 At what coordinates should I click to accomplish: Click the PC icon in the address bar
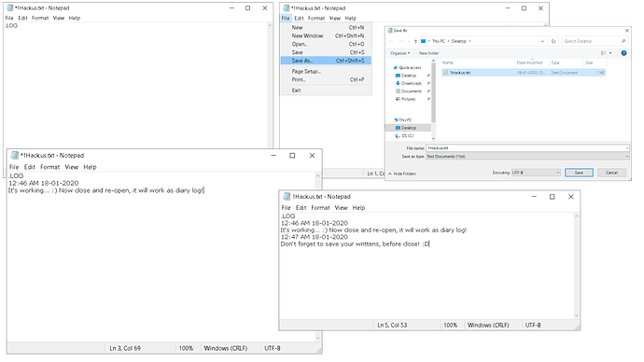click(424, 41)
